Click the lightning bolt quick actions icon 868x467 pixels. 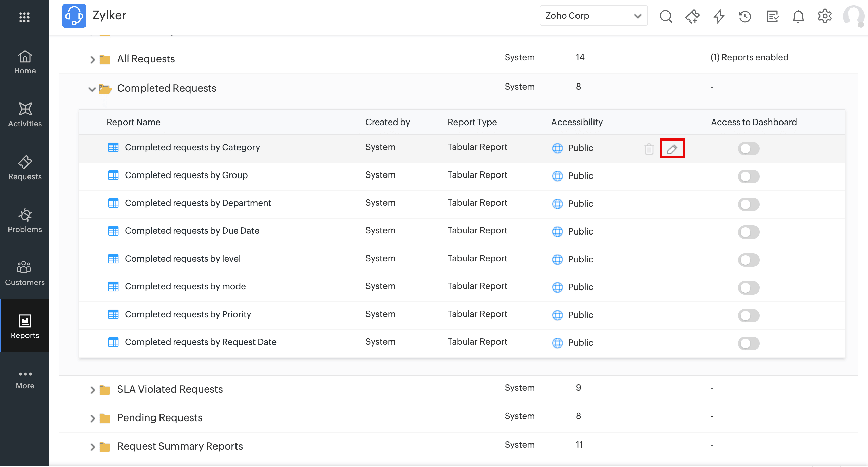[719, 16]
